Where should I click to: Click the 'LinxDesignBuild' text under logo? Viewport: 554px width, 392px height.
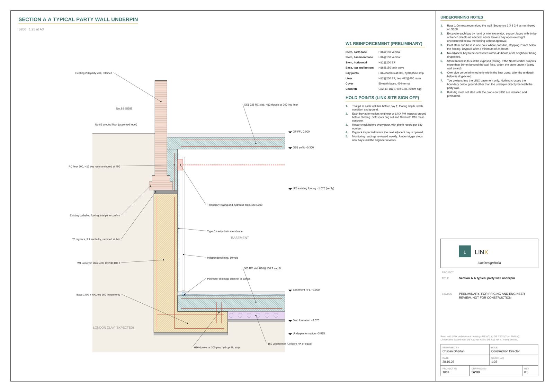point(489,263)
